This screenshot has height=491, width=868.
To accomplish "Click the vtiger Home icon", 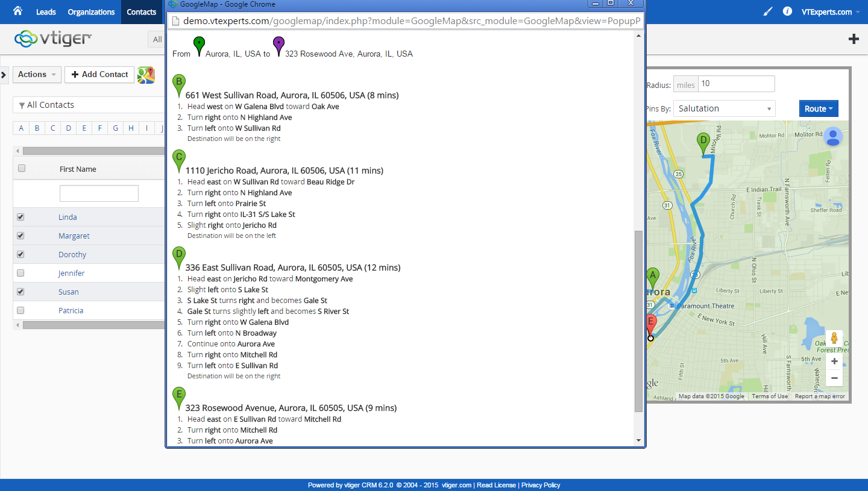I will pos(17,11).
